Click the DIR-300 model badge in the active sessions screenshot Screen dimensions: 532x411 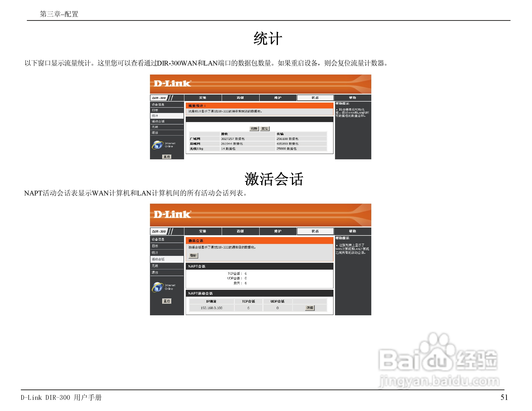(159, 231)
